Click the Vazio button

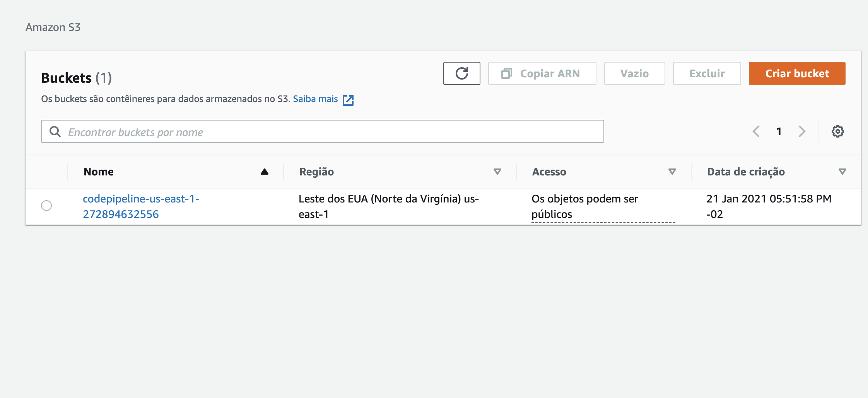pyautogui.click(x=634, y=73)
